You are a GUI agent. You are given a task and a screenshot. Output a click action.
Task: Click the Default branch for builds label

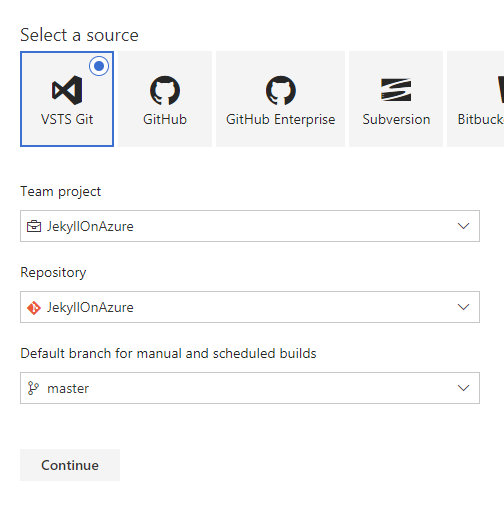pyautogui.click(x=168, y=353)
